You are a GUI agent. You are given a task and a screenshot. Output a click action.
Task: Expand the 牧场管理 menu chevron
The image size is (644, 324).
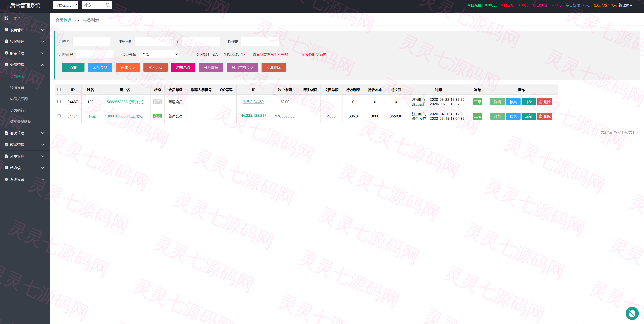click(42, 42)
